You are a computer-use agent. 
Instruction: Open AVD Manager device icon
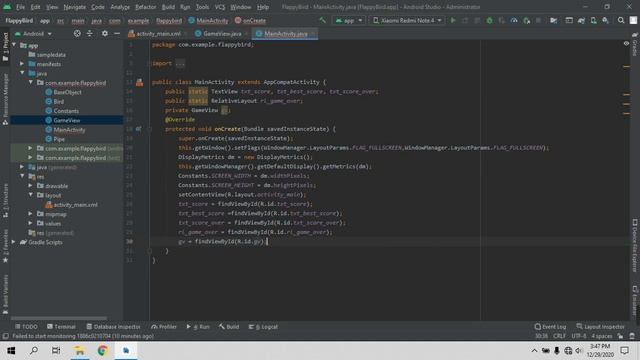tap(593, 20)
